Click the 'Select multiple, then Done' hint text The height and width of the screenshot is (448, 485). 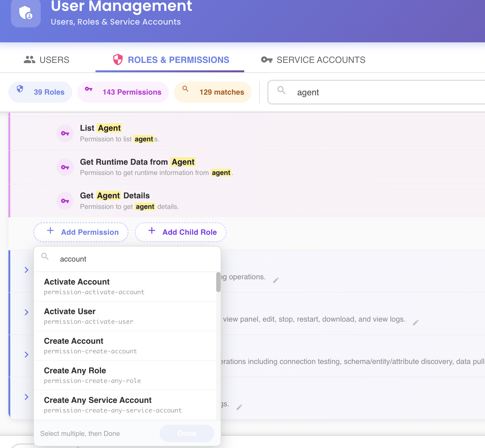pyautogui.click(x=80, y=434)
